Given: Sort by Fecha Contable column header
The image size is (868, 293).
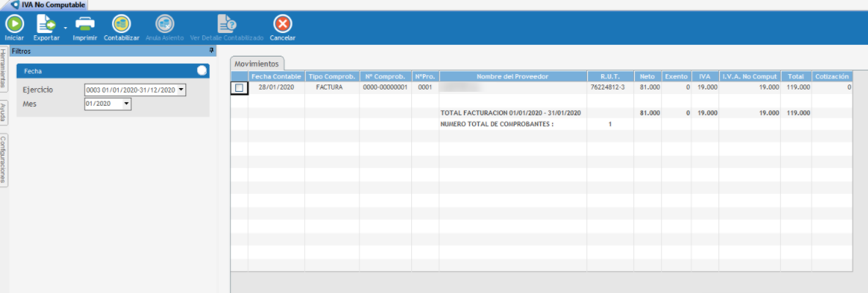Looking at the screenshot, I should [x=276, y=76].
